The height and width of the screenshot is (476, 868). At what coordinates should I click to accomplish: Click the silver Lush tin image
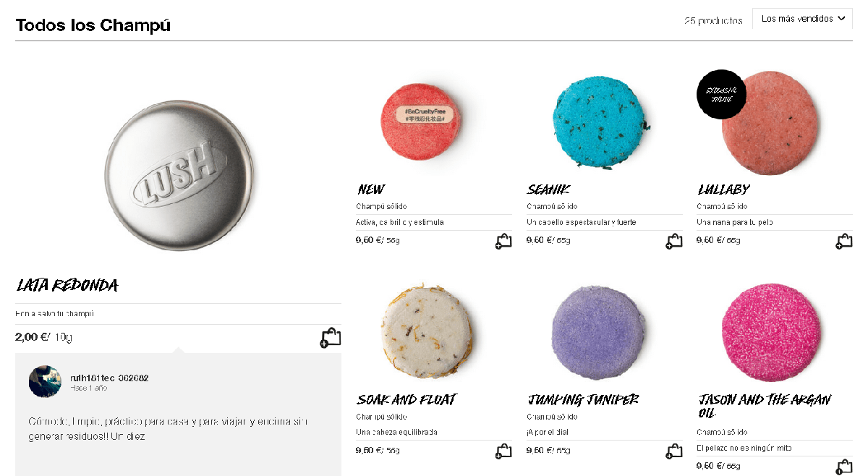[179, 176]
